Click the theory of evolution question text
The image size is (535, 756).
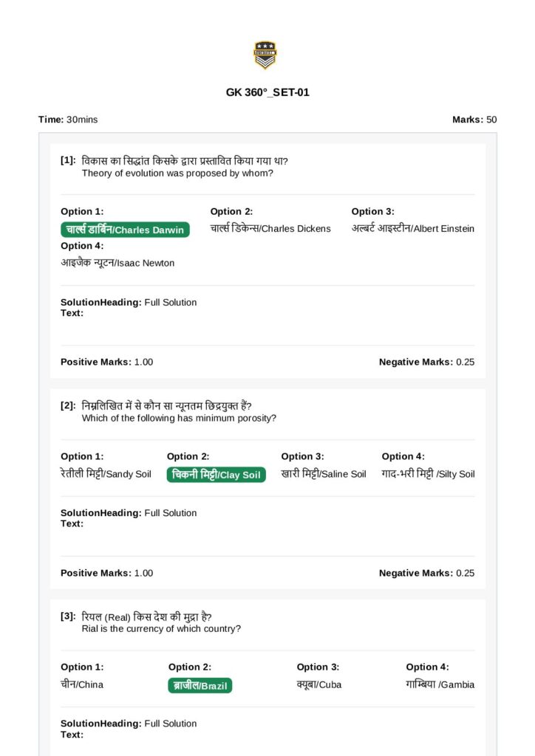click(x=177, y=173)
